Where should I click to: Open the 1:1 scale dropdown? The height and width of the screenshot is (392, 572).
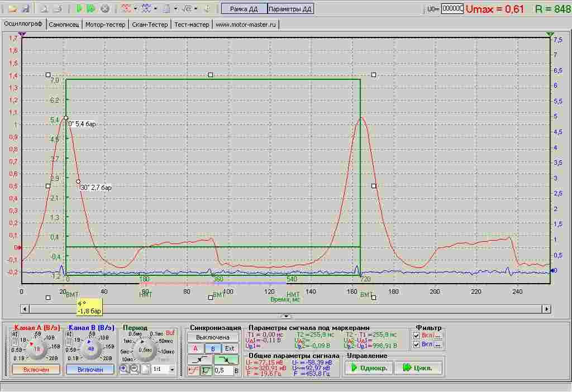tap(171, 370)
